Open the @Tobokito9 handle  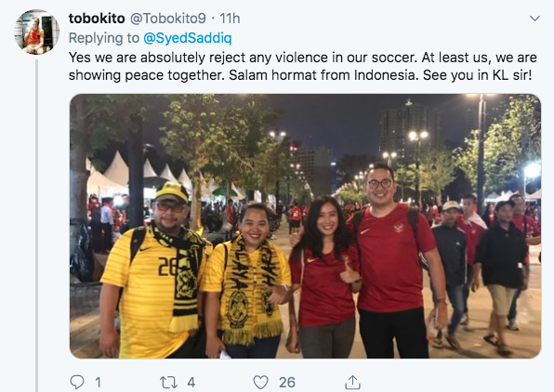point(168,19)
